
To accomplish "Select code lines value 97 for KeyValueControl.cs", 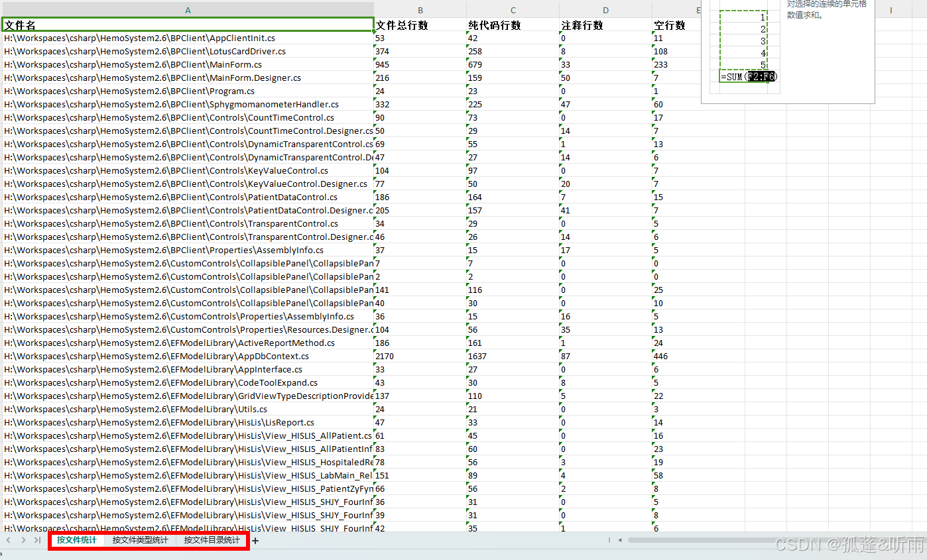I will (x=513, y=171).
